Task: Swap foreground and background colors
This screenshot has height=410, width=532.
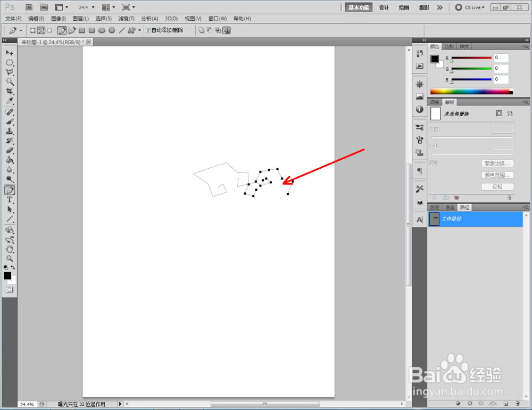Action: pos(13,267)
